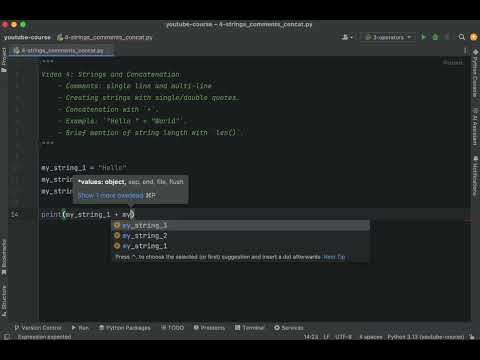Open Version Control tool window
480x360 pixels.
point(38,328)
